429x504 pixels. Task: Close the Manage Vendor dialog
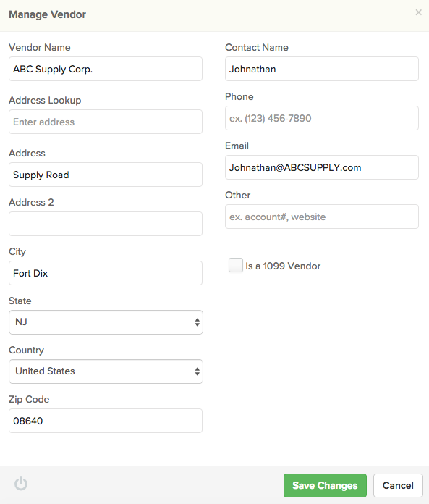pos(418,12)
